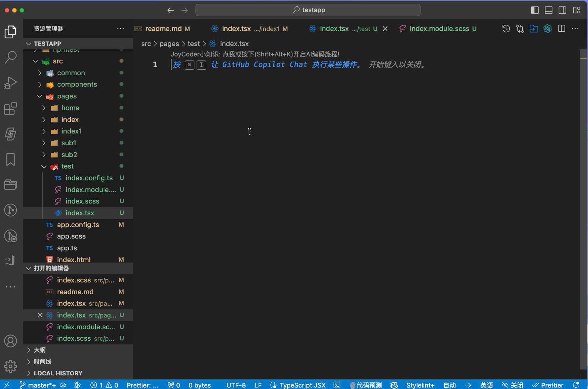Toggle the primary sidebar layout icon
588x389 pixels.
535,10
